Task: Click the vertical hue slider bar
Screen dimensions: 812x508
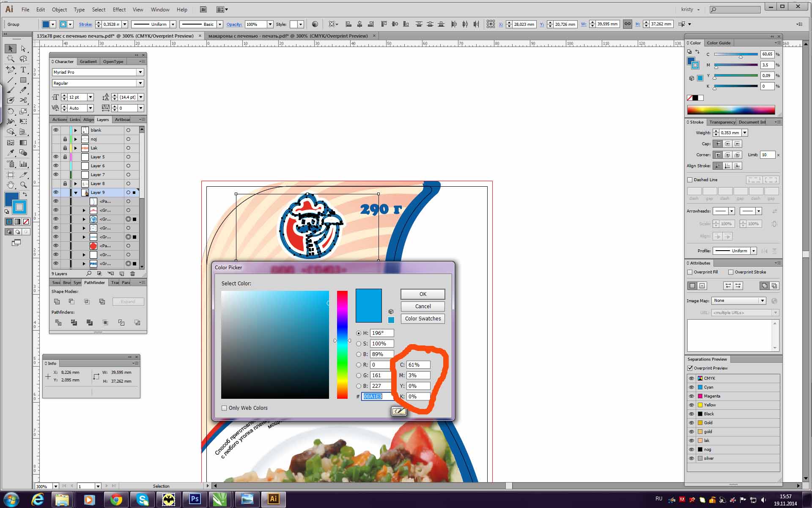Action: [x=342, y=345]
